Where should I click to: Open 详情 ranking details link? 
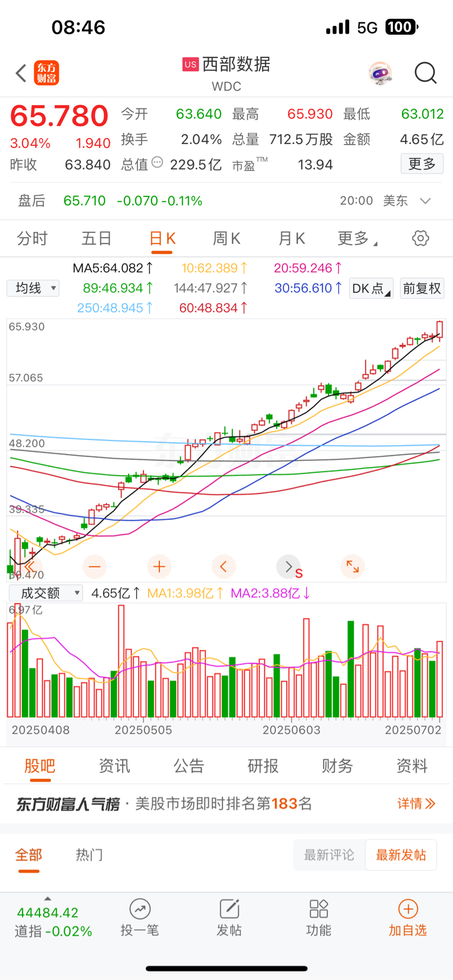[x=416, y=804]
